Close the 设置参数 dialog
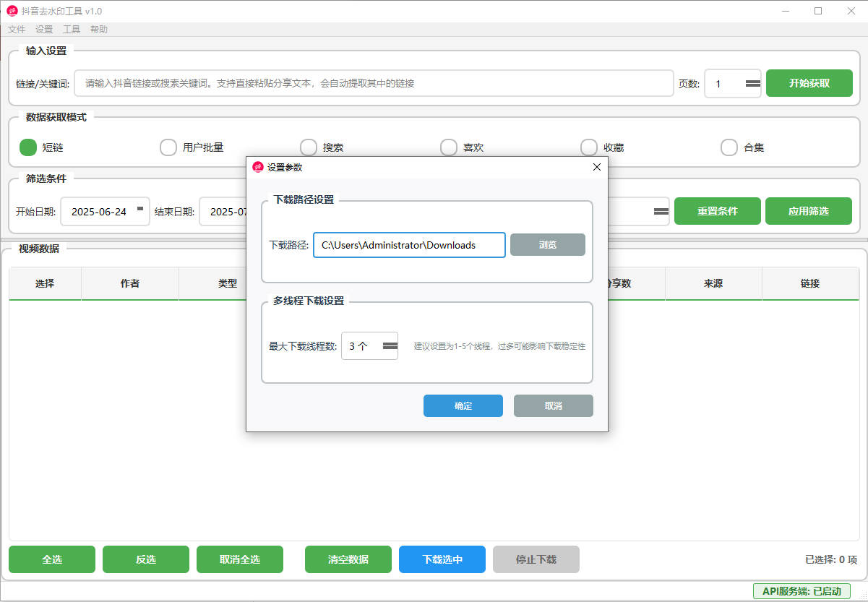This screenshot has height=602, width=868. coord(597,167)
